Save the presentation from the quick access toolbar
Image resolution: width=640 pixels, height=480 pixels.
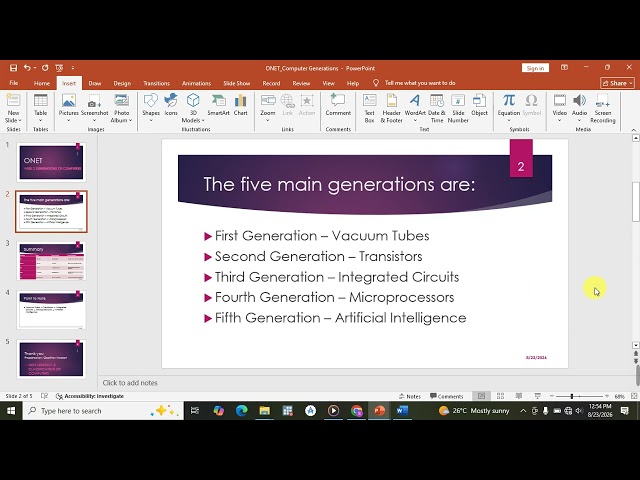point(13,68)
